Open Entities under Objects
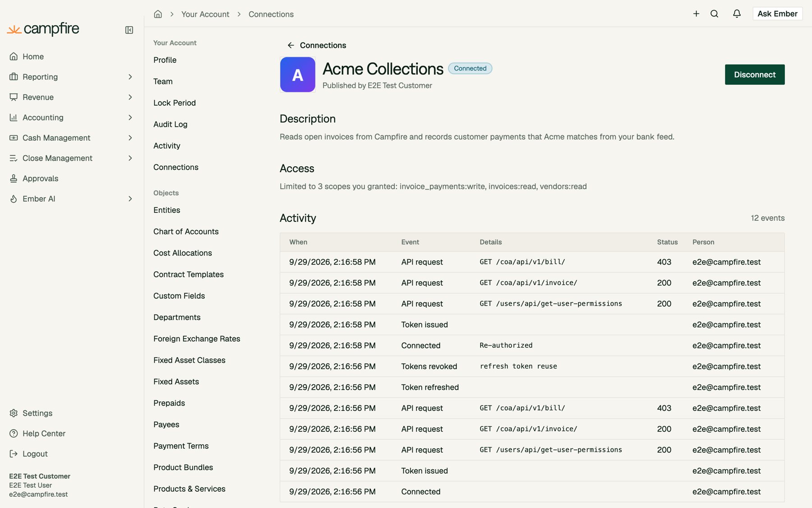The width and height of the screenshot is (812, 508). click(x=166, y=210)
